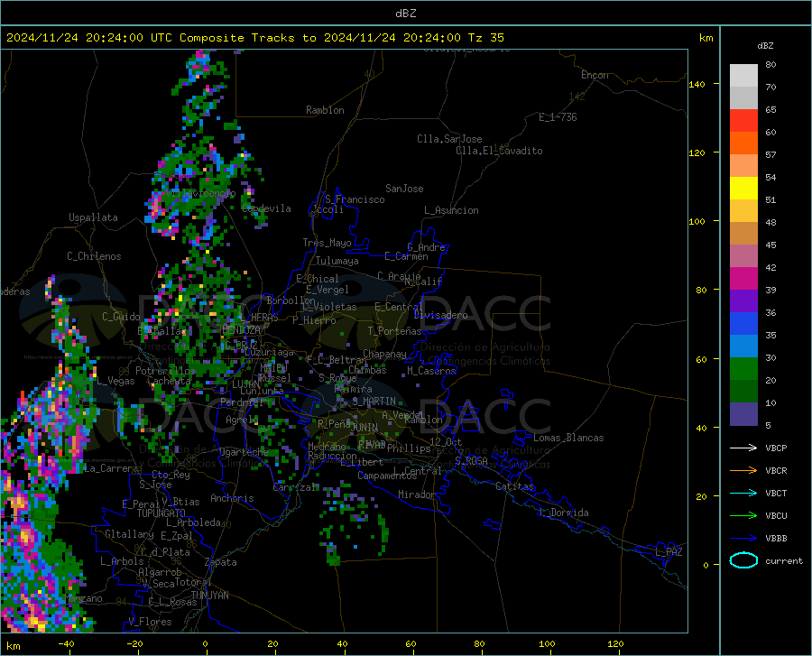This screenshot has height=656, width=812.
Task: Click the 'S_MARTIN' place label
Action: pos(374,402)
